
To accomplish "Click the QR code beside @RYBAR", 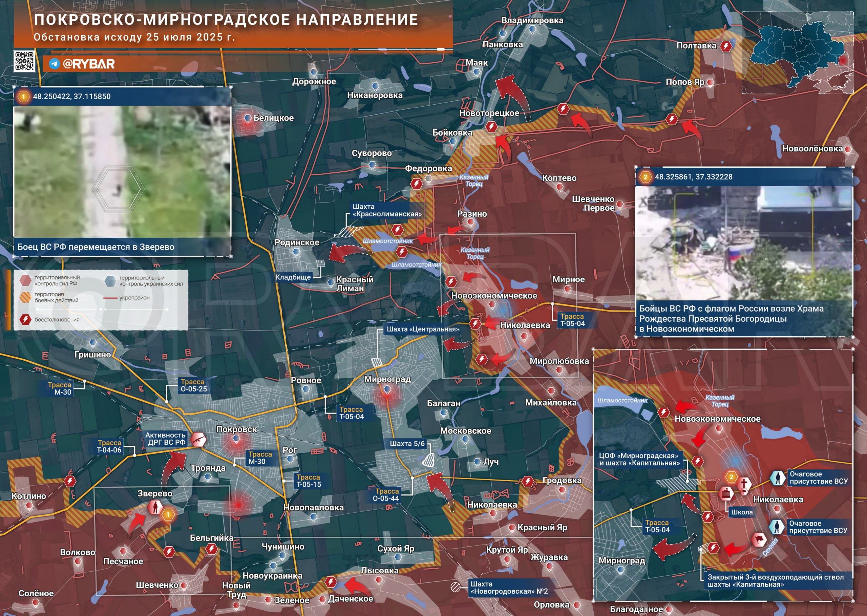I will pyautogui.click(x=25, y=61).
